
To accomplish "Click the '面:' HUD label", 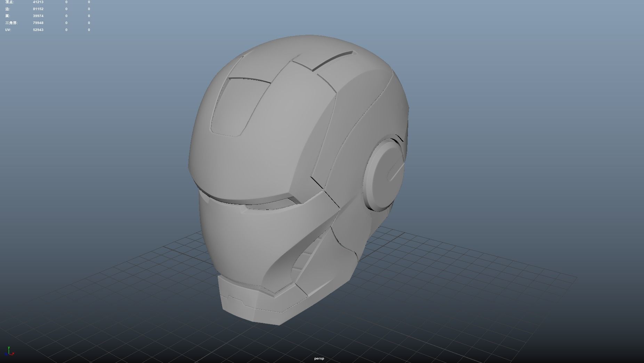I will pos(8,16).
